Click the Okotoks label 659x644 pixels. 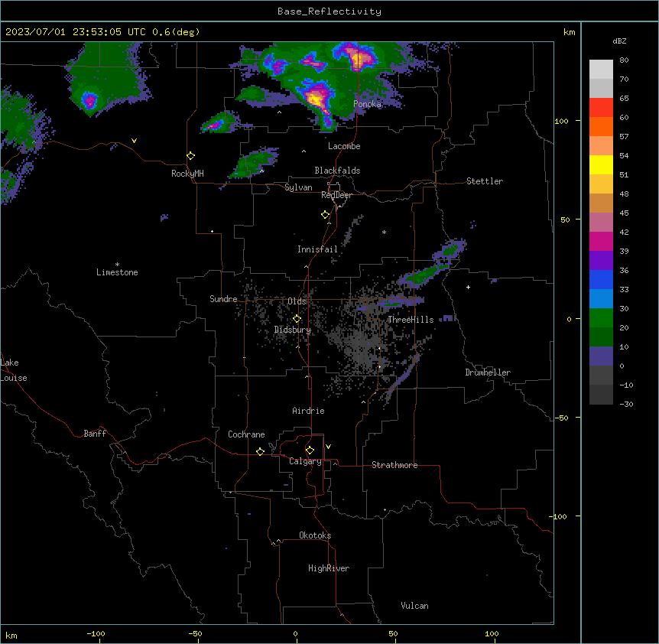315,535
